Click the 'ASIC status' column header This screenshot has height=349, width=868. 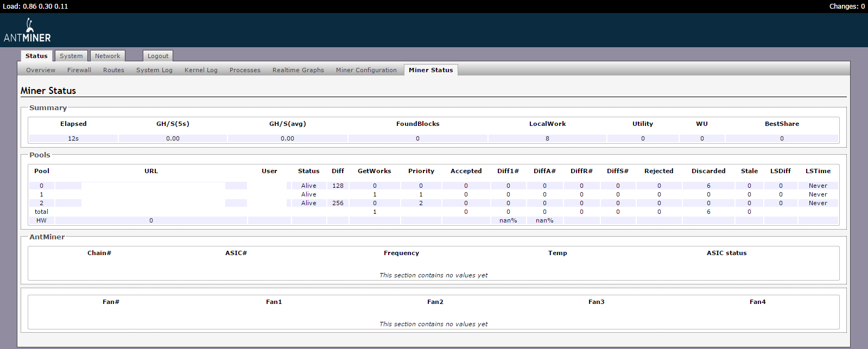[x=727, y=253]
